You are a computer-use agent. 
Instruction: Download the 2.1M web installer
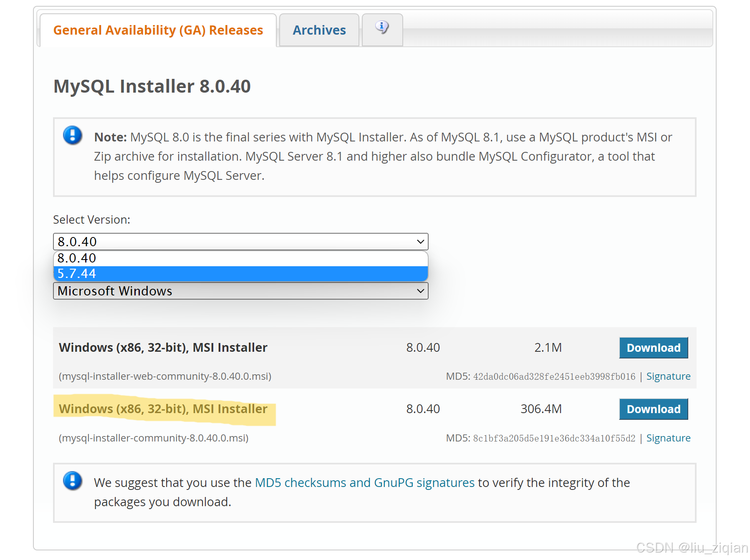[x=654, y=348]
